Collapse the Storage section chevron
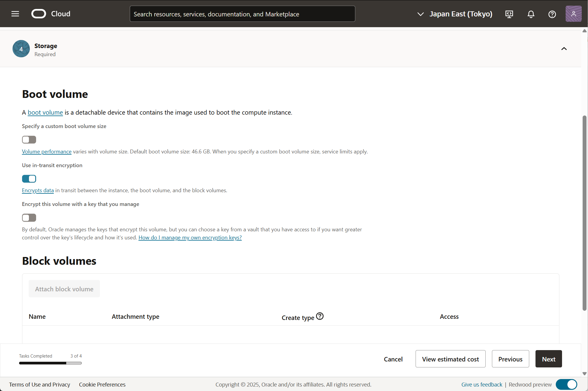The image size is (588, 391). (x=564, y=49)
